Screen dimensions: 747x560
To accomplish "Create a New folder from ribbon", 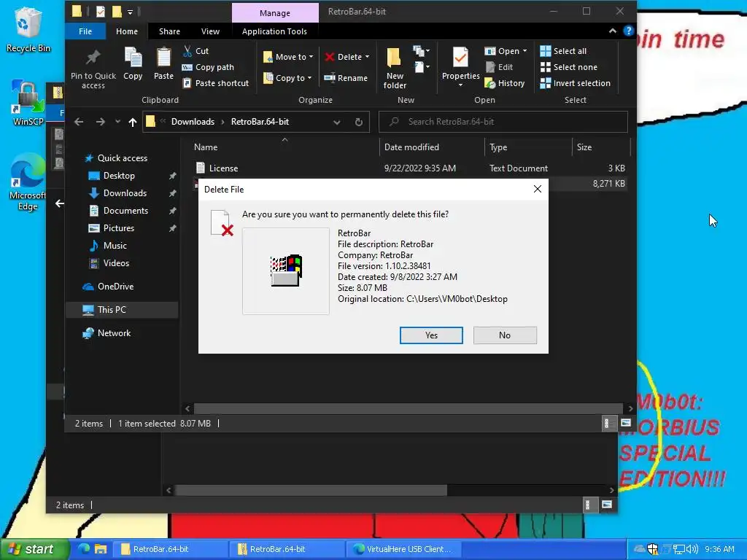I will (395, 68).
